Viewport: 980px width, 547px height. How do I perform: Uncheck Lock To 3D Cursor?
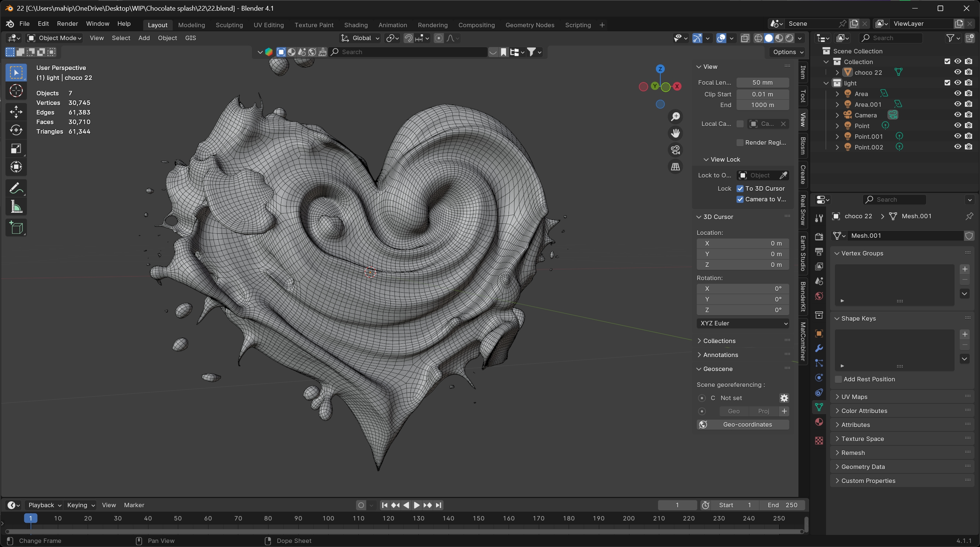coord(740,188)
